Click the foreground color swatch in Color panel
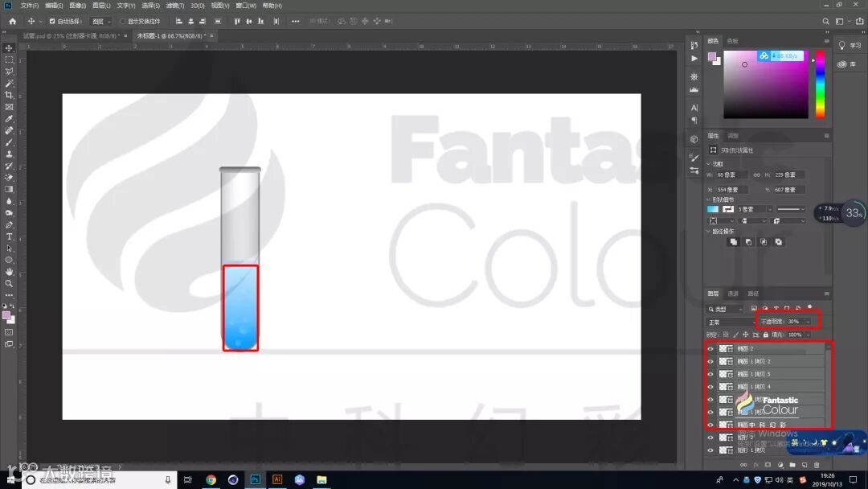868x489 pixels. pyautogui.click(x=712, y=56)
